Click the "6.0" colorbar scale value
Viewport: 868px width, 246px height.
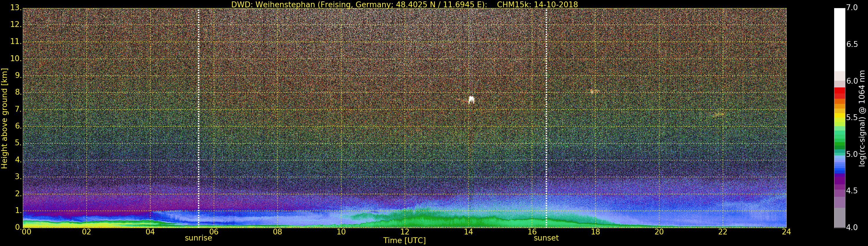(852, 81)
